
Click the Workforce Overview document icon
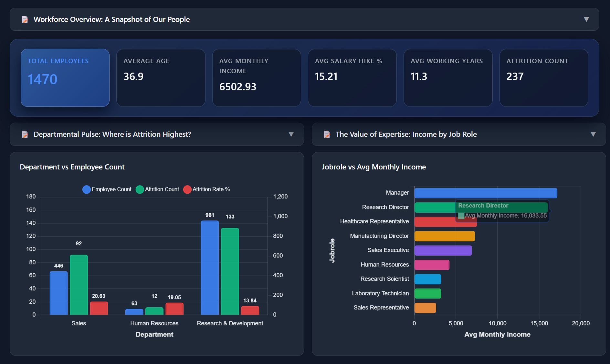pyautogui.click(x=25, y=19)
